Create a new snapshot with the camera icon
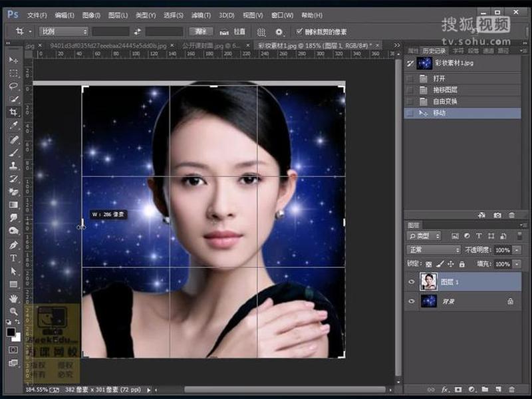 pyautogui.click(x=497, y=215)
